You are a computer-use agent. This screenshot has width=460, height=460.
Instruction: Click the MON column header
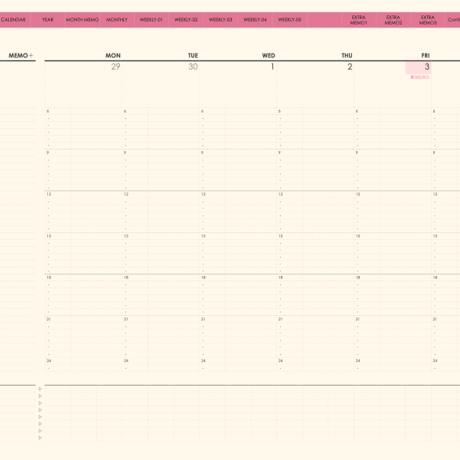tap(113, 55)
